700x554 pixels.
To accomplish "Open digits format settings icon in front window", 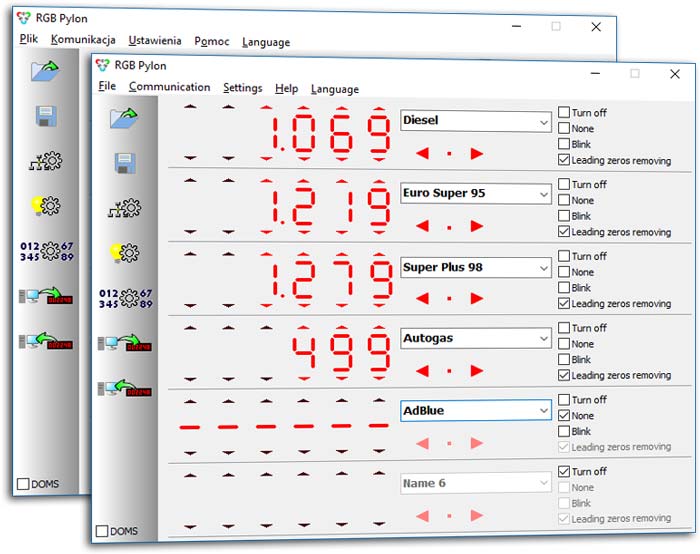I will (x=125, y=297).
